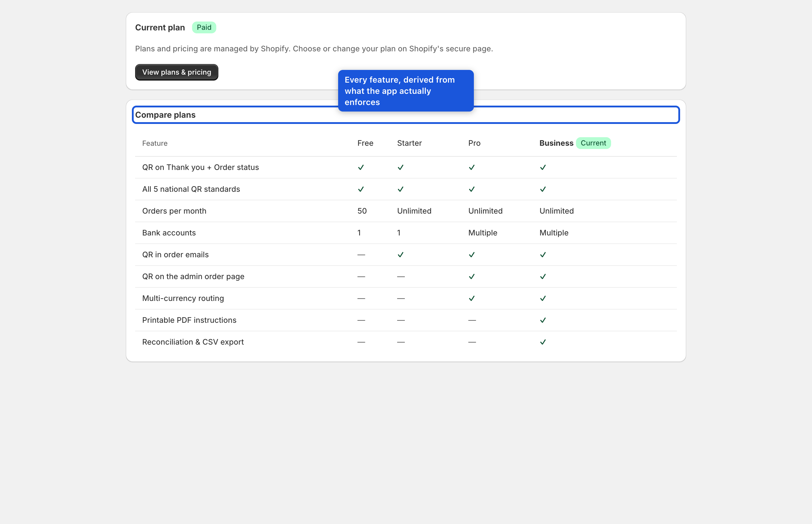
Task: Click Pro dash for Printable PDF instructions
Action: [472, 320]
